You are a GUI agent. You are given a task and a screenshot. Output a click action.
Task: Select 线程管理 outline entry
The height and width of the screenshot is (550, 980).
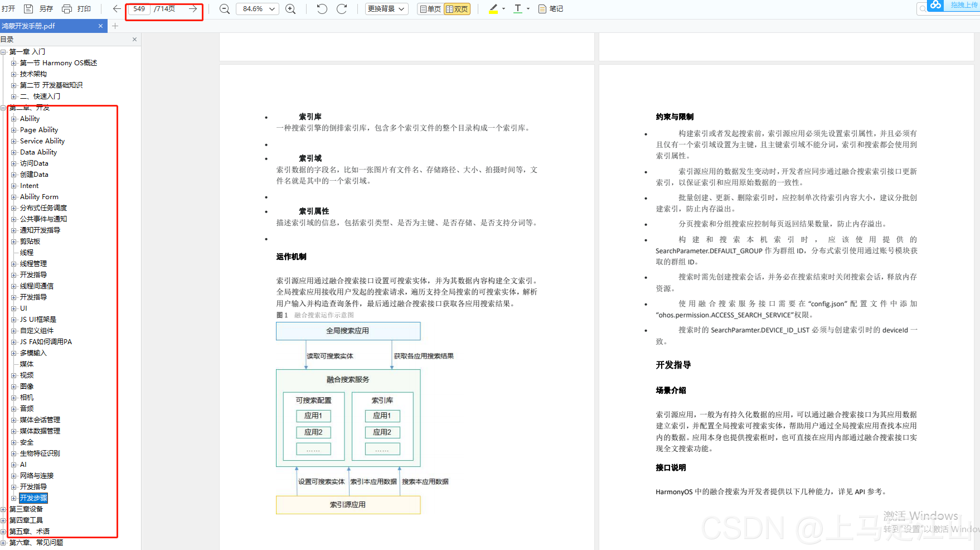click(33, 264)
